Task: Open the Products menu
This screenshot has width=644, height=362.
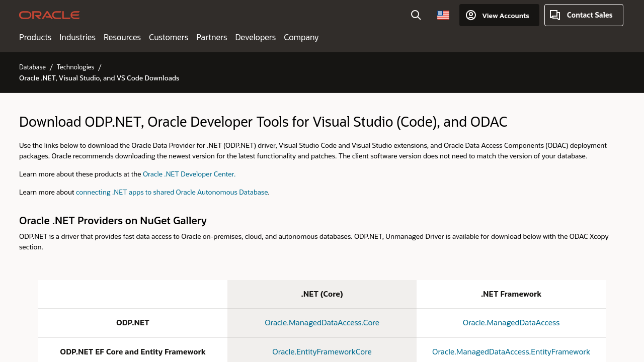Action: [x=35, y=37]
